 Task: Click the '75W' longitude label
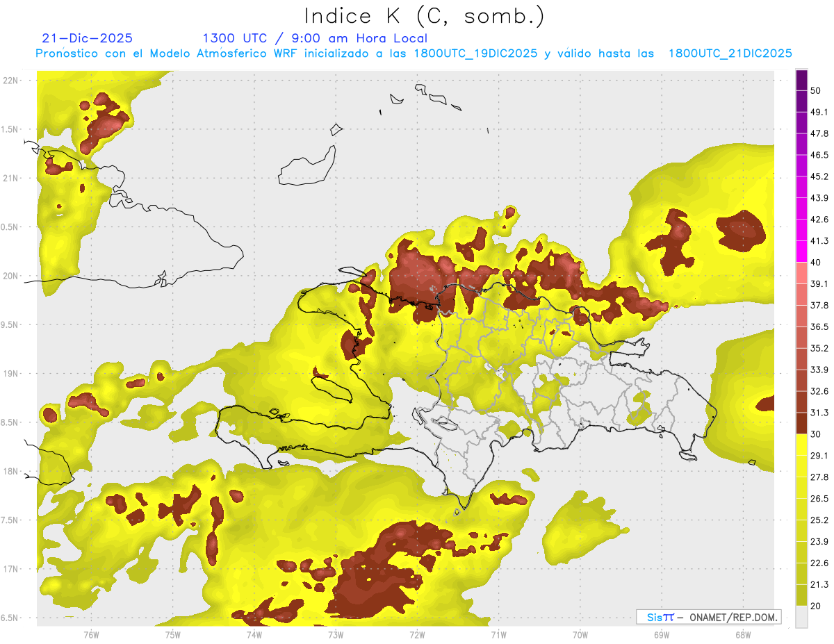point(173,635)
